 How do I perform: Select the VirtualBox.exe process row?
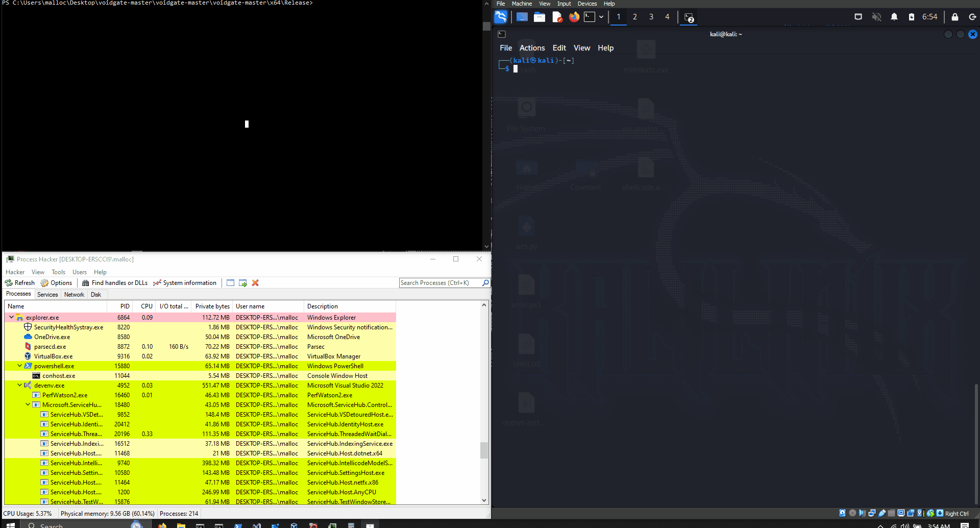click(200, 356)
